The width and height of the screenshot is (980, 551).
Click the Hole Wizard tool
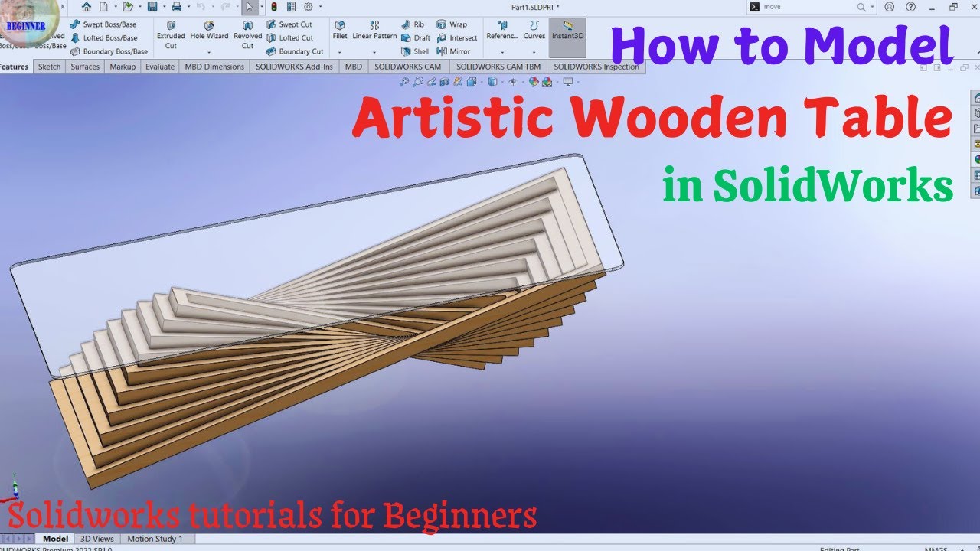pos(209,31)
